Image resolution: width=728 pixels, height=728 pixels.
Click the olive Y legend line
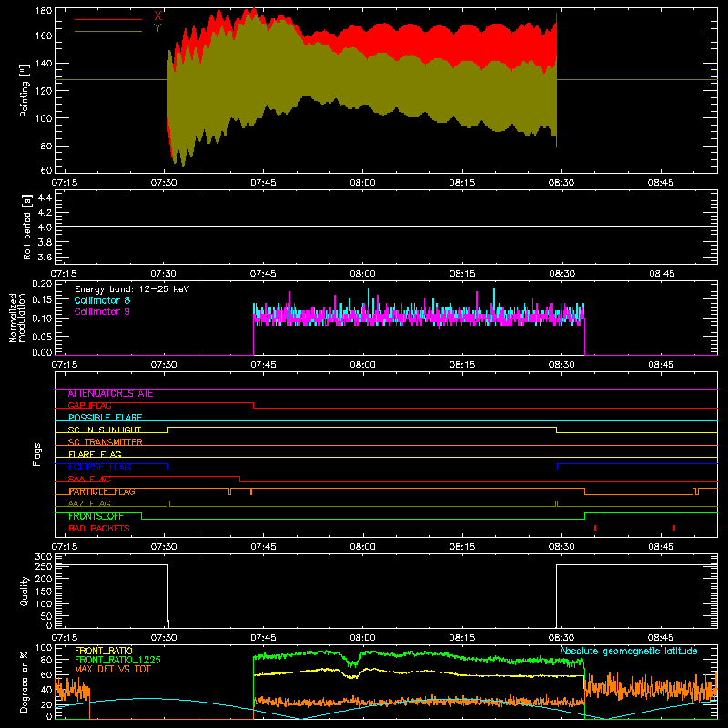pos(108,32)
